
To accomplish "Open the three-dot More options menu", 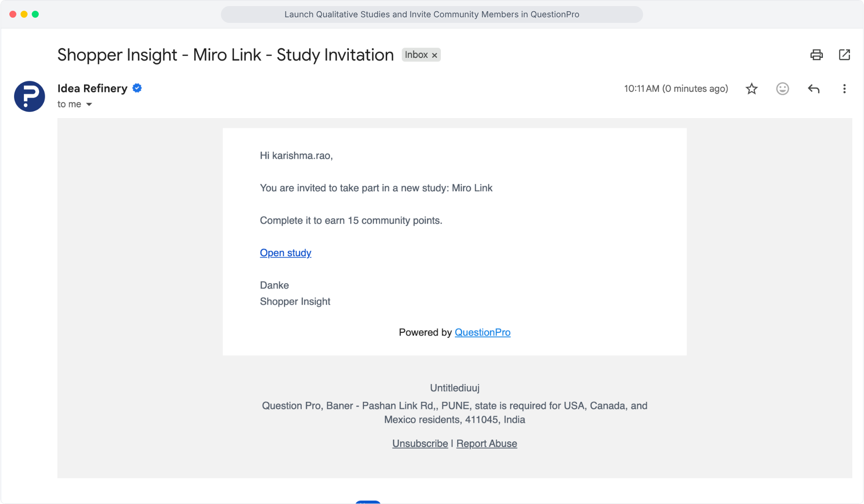I will click(x=844, y=89).
